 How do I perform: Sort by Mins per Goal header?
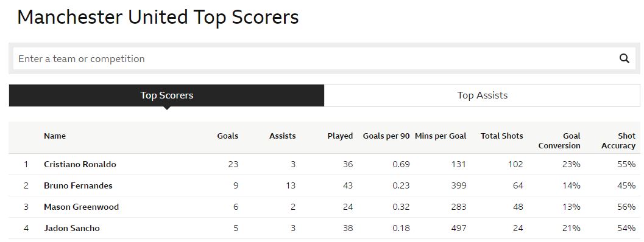coord(441,136)
